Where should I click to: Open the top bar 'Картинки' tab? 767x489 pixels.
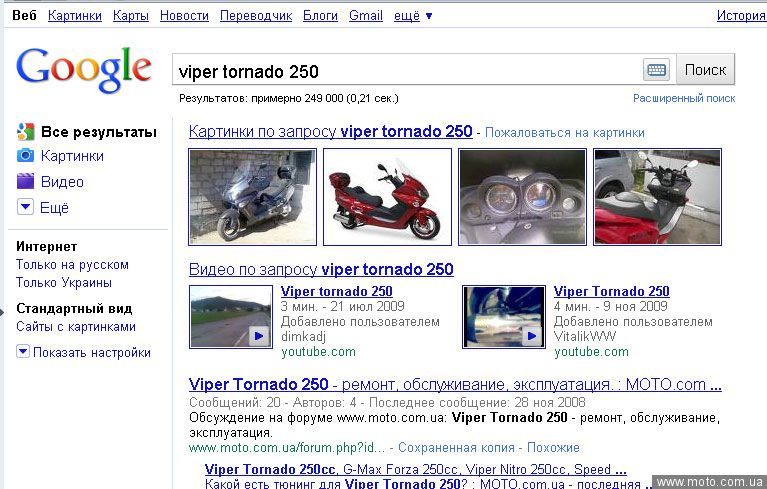point(75,16)
